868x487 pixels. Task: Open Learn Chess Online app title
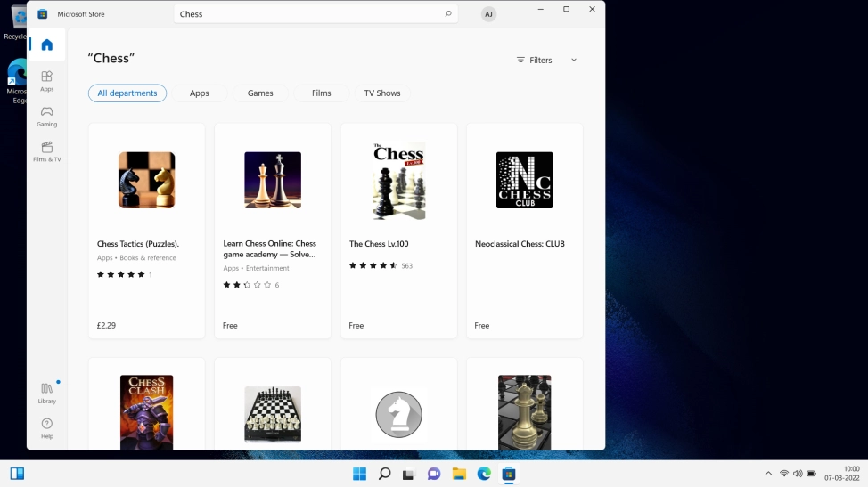click(270, 248)
